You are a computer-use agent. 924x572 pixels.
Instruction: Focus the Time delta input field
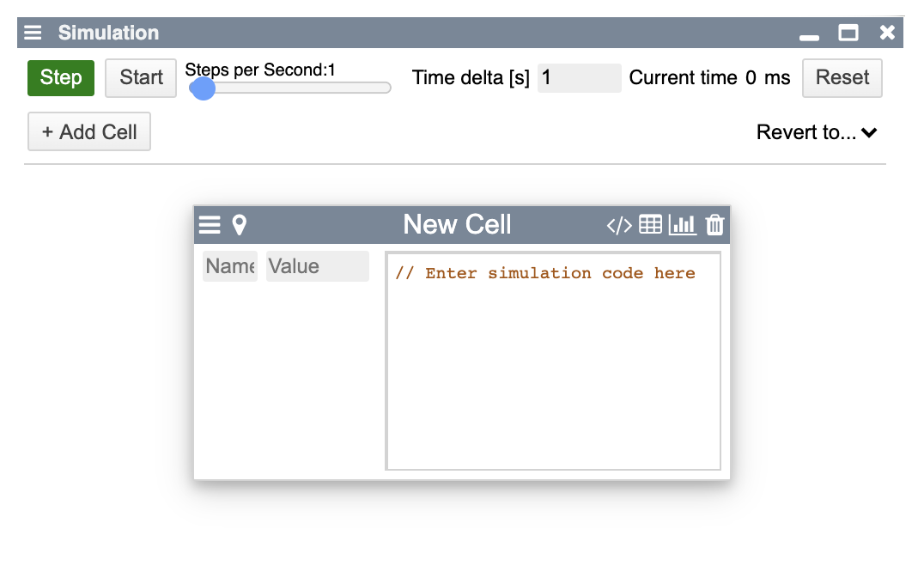[x=579, y=78]
